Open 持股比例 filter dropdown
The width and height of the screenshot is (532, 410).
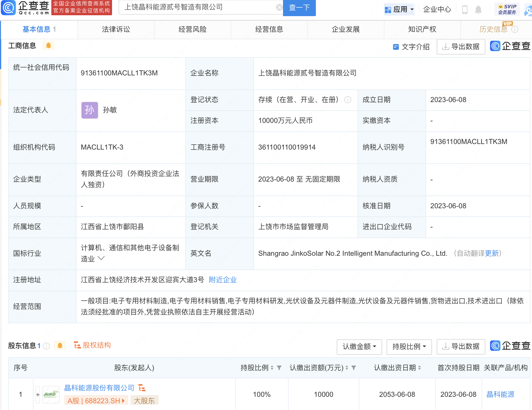click(409, 347)
